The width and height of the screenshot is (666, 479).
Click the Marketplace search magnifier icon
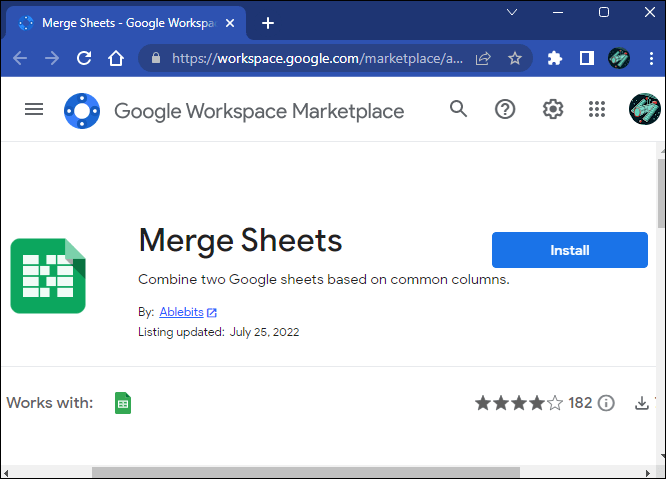[x=459, y=110]
